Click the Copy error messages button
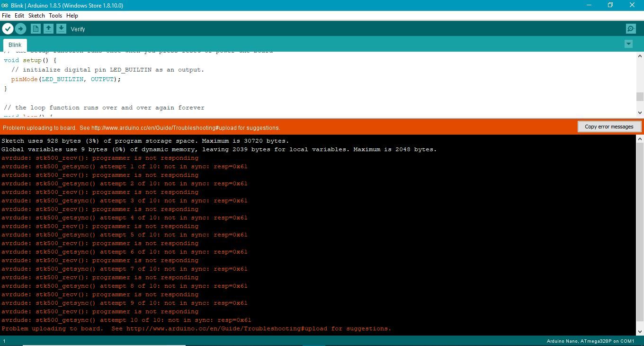The height and width of the screenshot is (346, 644). [609, 127]
